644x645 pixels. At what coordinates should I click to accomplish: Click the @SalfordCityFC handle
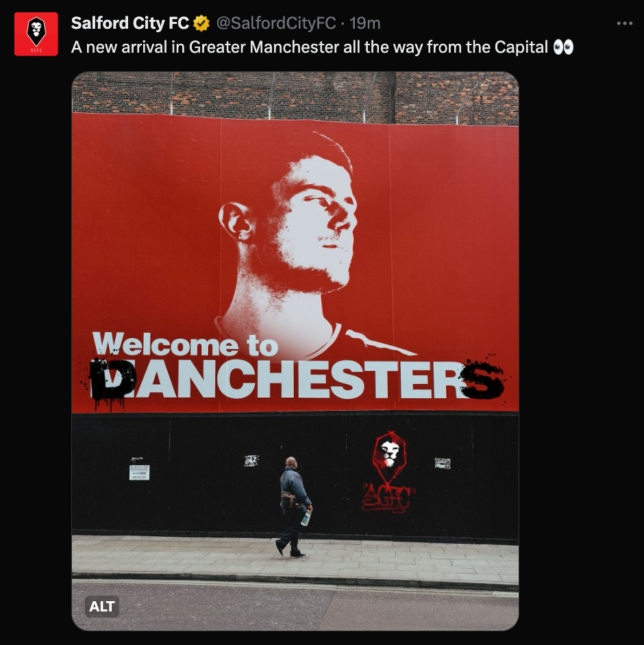point(275,23)
